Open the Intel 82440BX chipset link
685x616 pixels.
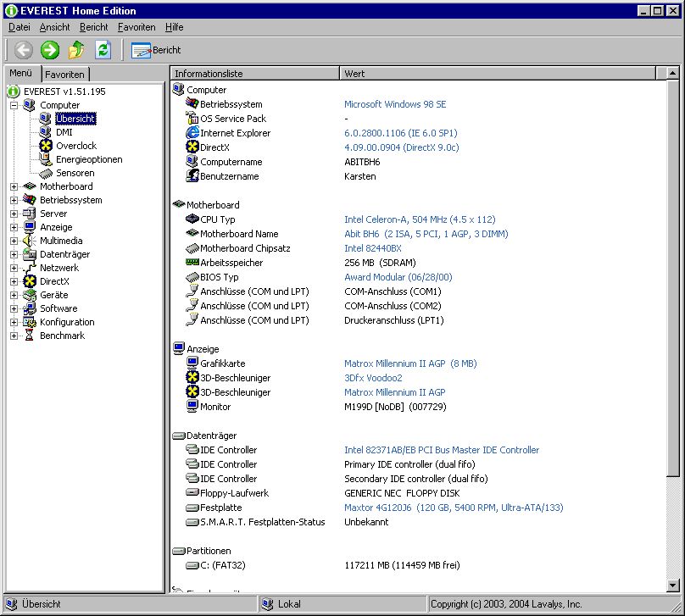(373, 248)
